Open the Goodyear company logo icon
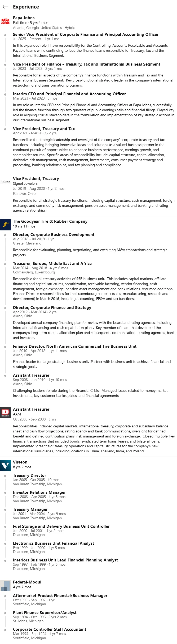Image resolution: width=177 pixels, height=644 pixels. point(6,225)
